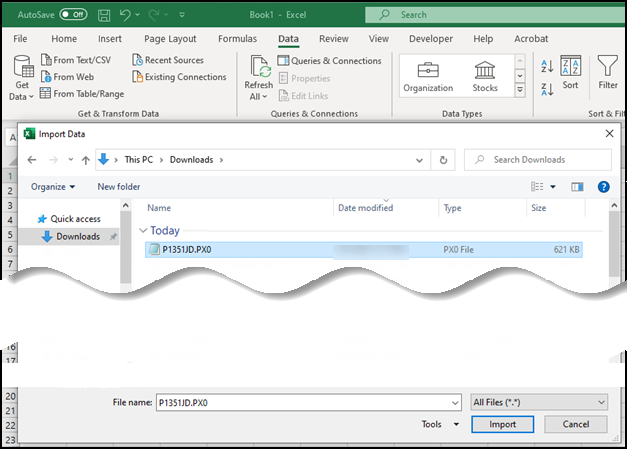Sort files by the Type column
The height and width of the screenshot is (449, 627).
[452, 208]
